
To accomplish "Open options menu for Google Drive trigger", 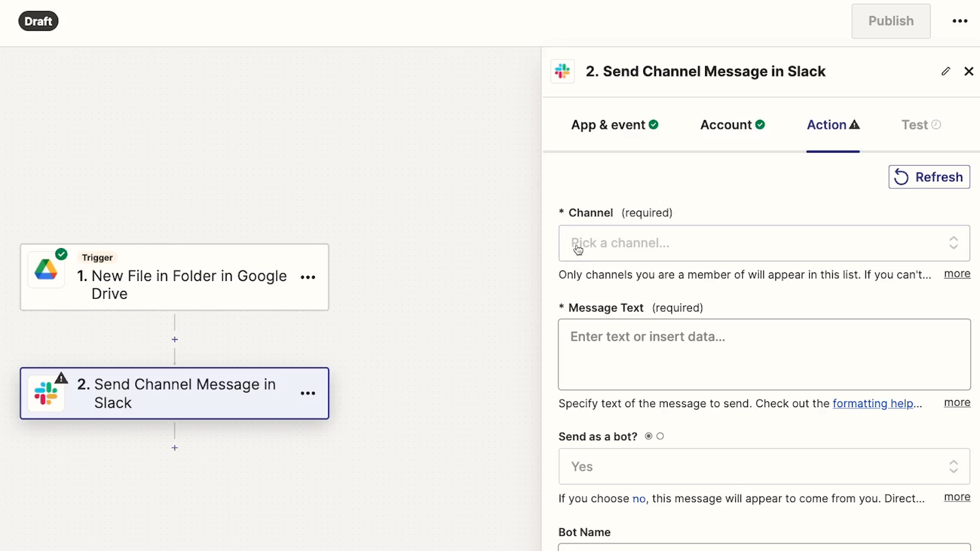I will click(x=308, y=277).
